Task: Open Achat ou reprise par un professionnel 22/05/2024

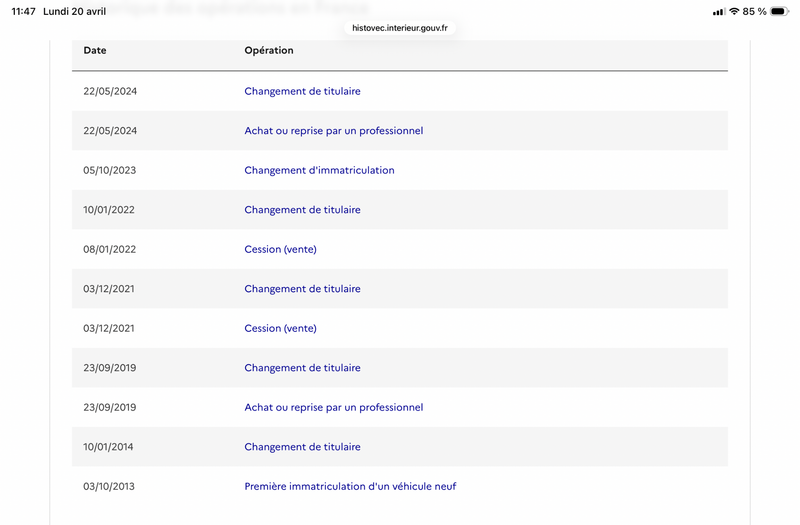Action: (x=334, y=131)
